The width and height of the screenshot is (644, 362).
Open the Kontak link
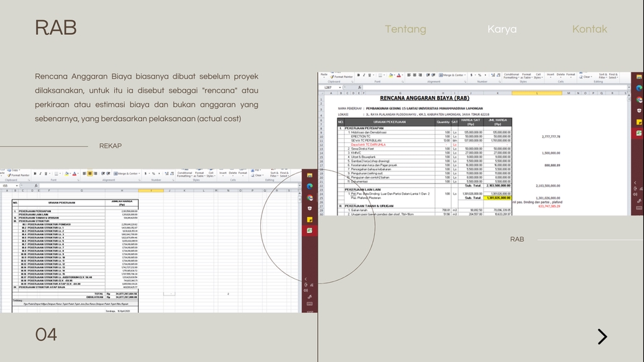click(x=589, y=30)
